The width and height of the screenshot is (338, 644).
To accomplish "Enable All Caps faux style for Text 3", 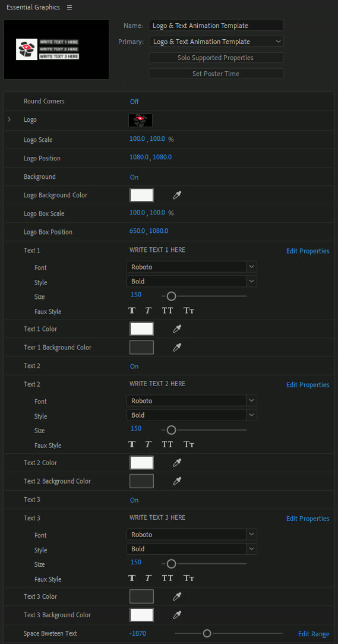I will [x=168, y=579].
